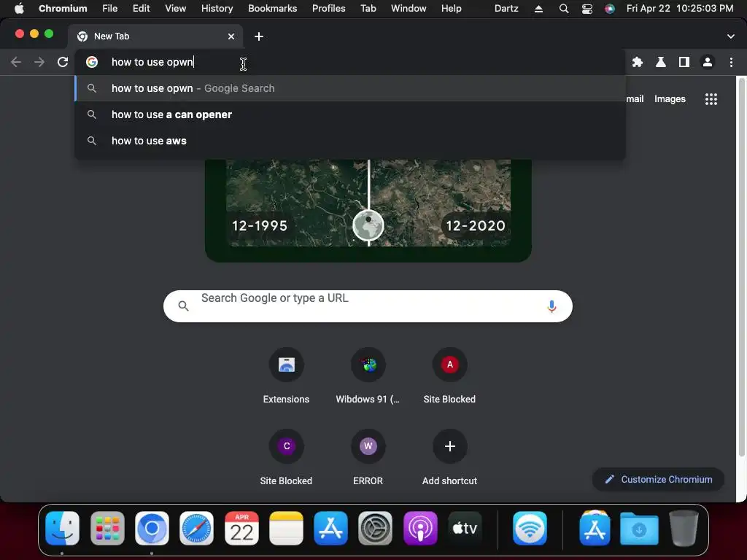Open Safari from the Dock

click(x=197, y=528)
